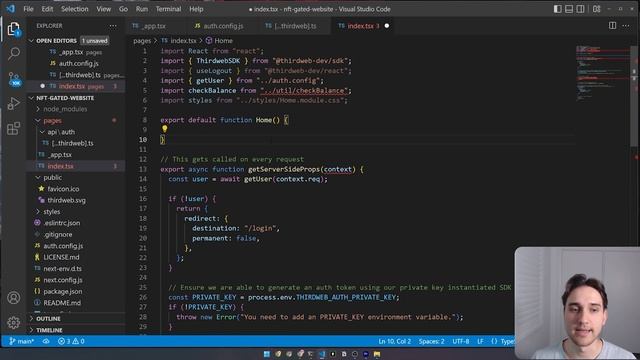Open the Help menu
Viewport: 640px width, 360px height.
pyautogui.click(x=196, y=9)
